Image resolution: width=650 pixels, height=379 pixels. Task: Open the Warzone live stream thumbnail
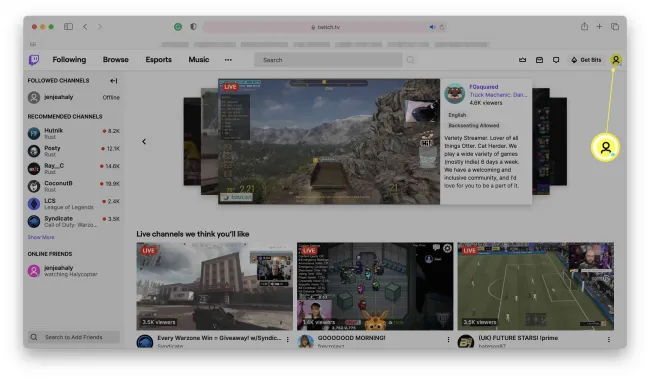pos(214,286)
